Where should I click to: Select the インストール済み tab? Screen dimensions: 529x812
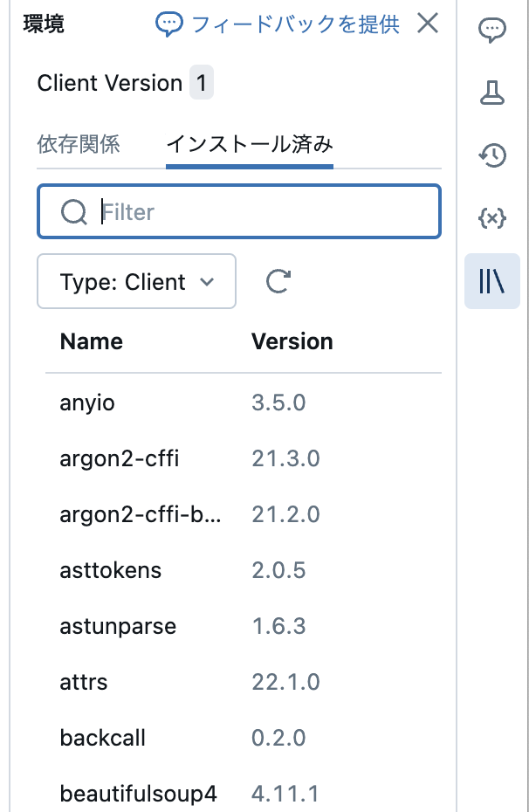(x=250, y=144)
